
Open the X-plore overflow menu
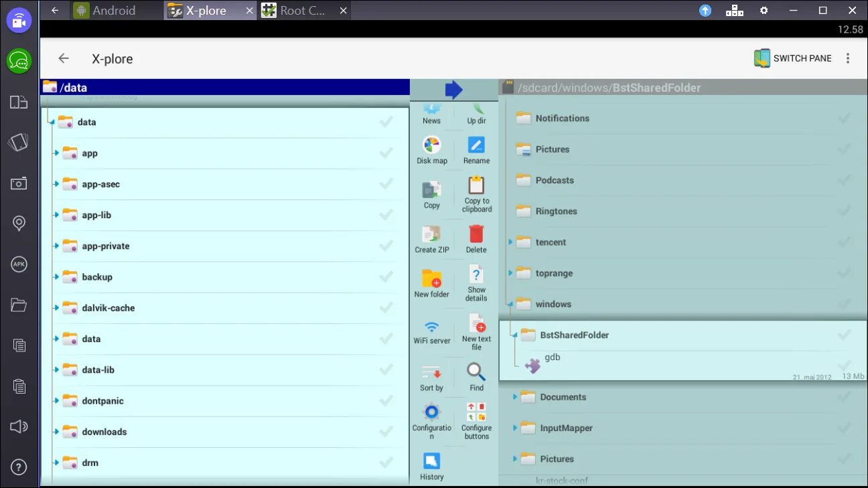848,58
